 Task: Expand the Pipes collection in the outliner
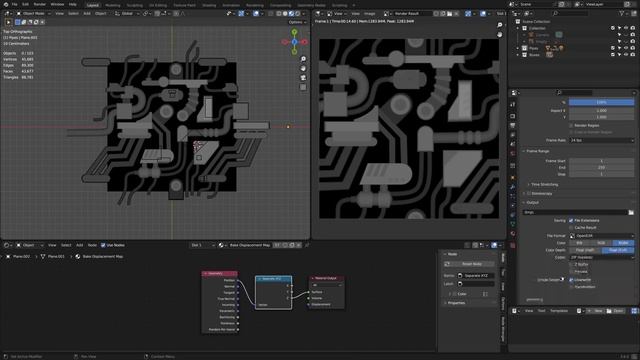tap(518, 48)
